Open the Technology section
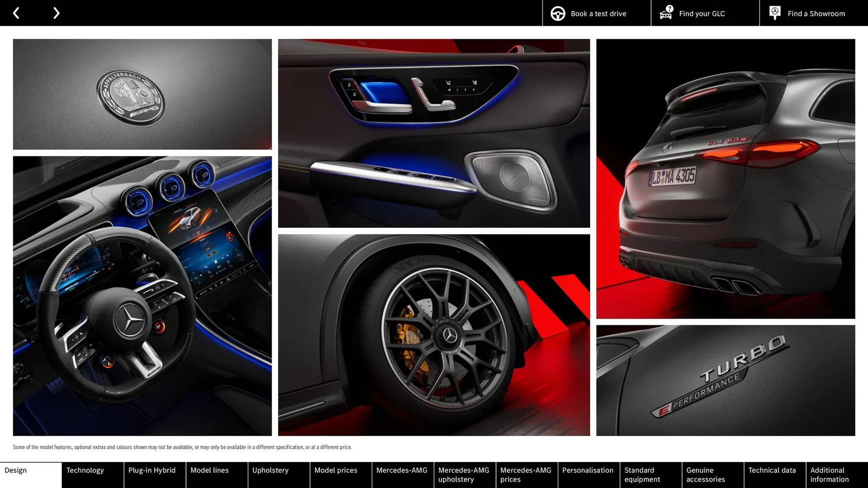The image size is (868, 488). point(85,470)
